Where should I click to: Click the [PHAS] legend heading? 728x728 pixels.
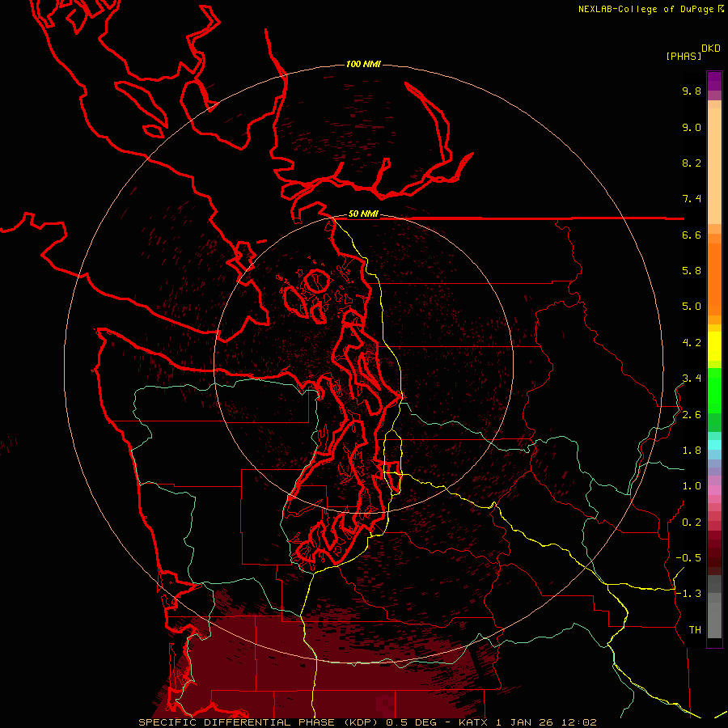684,56
